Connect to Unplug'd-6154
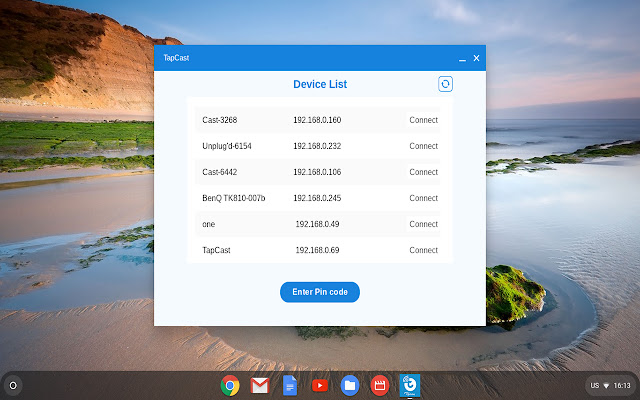Viewport: 640px width, 400px height. click(423, 146)
